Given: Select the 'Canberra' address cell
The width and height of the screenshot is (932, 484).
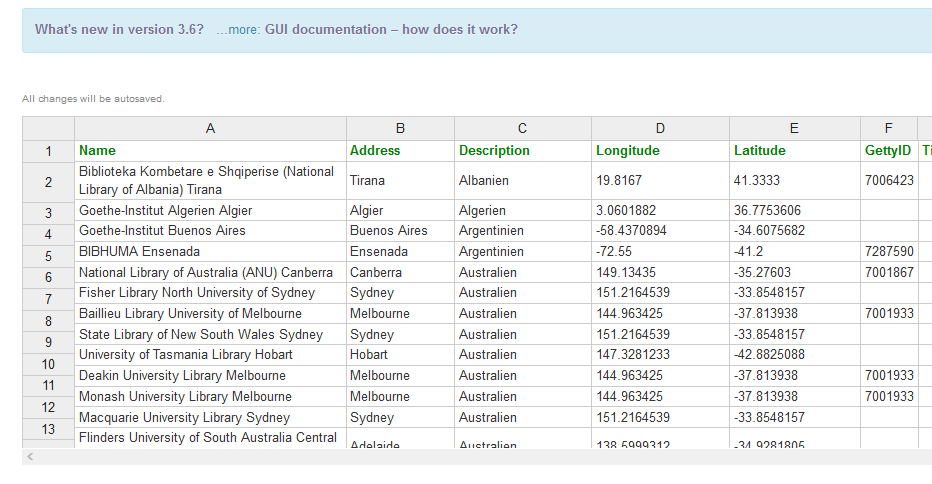Looking at the screenshot, I should [400, 272].
